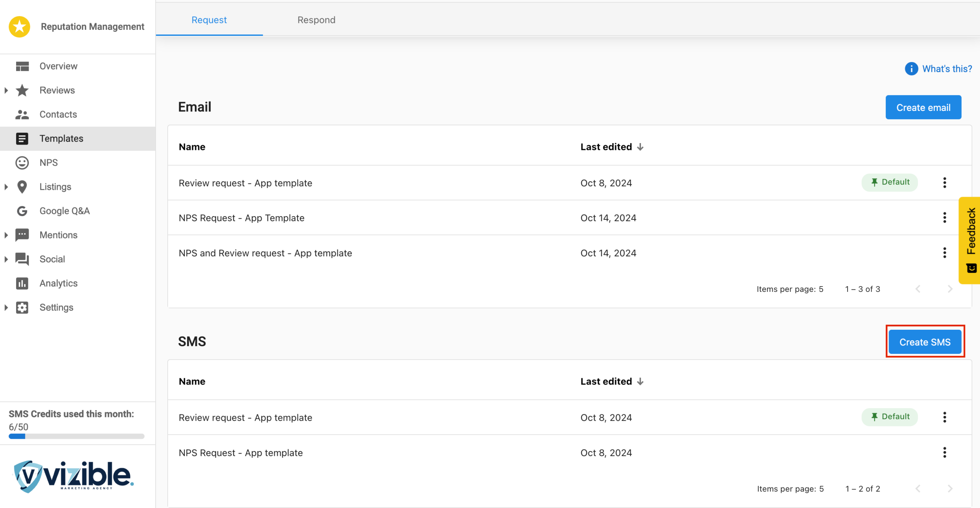Expand the Settings sidebar section
The height and width of the screenshot is (508, 980).
point(6,308)
